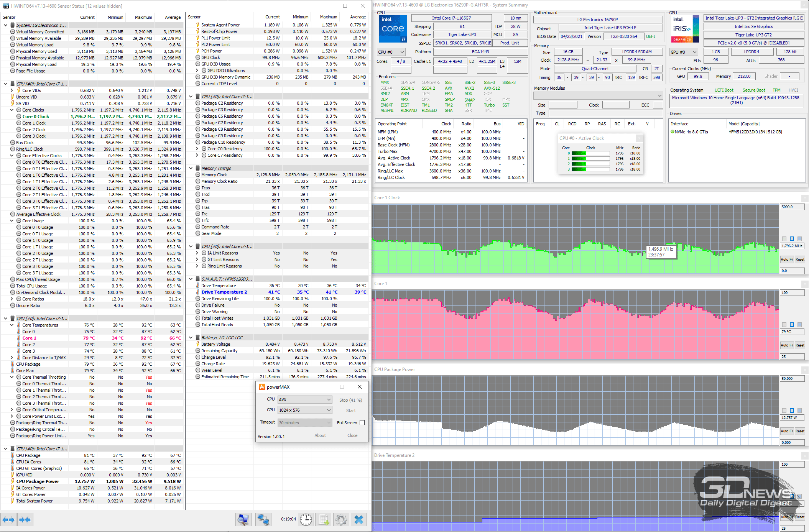Click middle color swatch on Core 1 graph
The width and height of the screenshot is (809, 532).
(792, 325)
